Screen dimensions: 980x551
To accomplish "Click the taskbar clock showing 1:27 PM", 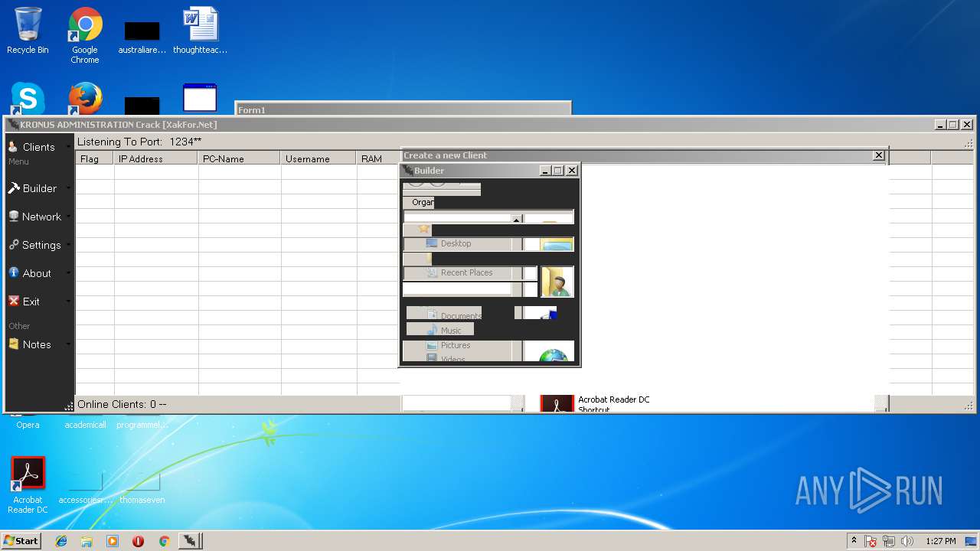I will pyautogui.click(x=940, y=541).
